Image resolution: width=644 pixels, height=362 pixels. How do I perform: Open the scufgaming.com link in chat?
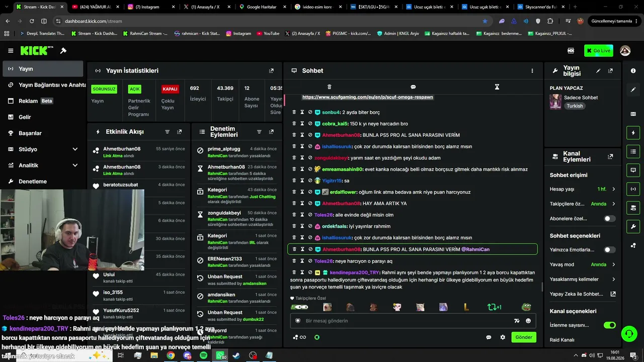(x=367, y=97)
